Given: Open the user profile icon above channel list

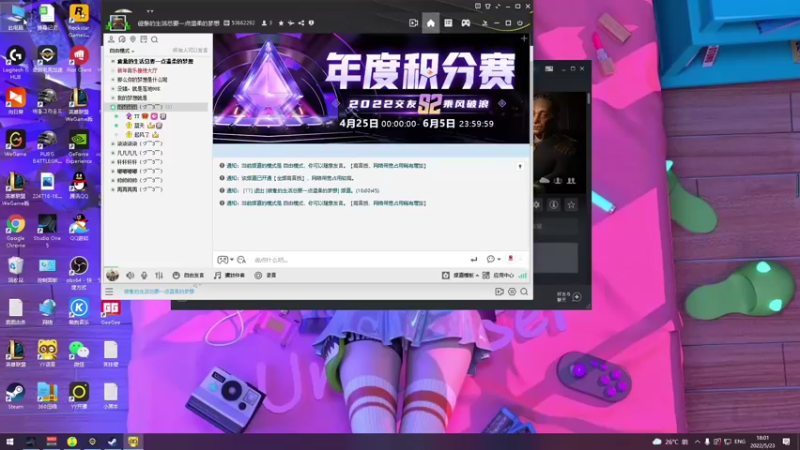Looking at the screenshot, I should (x=111, y=39).
